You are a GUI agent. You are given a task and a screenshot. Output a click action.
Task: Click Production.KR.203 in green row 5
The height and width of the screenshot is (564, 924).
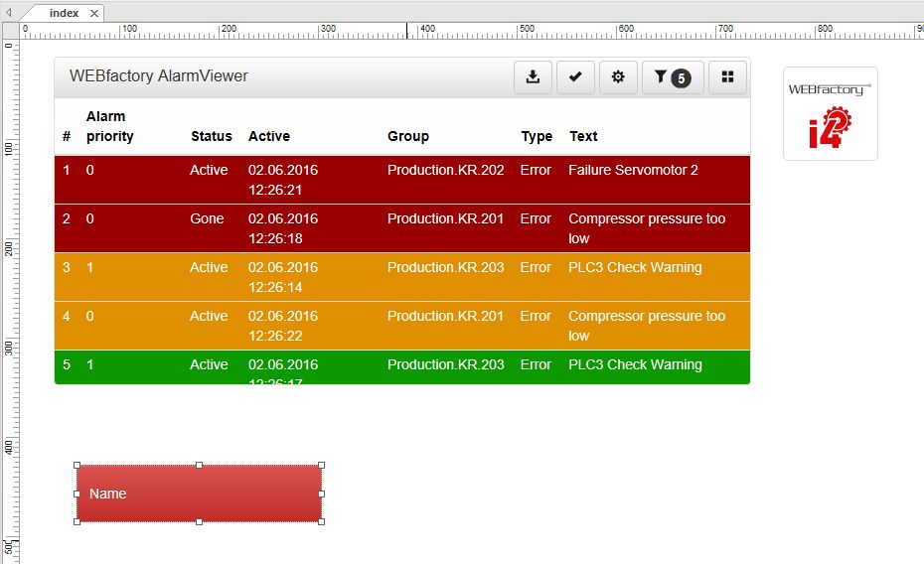[x=445, y=364]
